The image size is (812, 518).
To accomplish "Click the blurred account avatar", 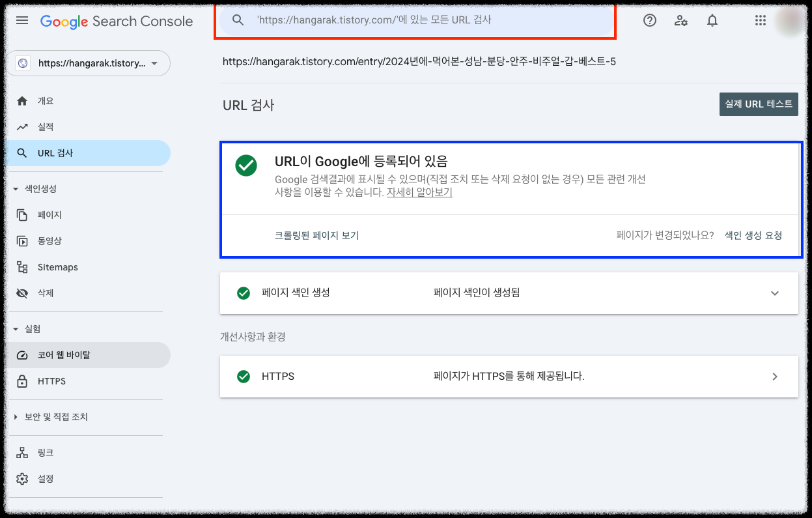I will pos(789,21).
